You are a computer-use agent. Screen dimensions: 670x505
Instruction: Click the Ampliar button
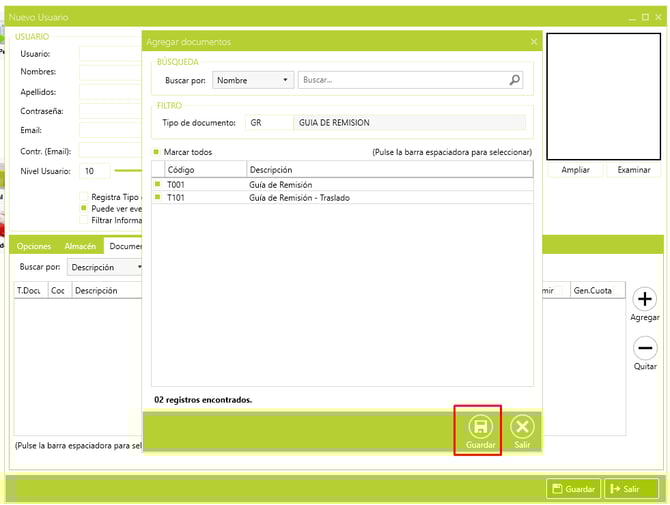pos(575,170)
